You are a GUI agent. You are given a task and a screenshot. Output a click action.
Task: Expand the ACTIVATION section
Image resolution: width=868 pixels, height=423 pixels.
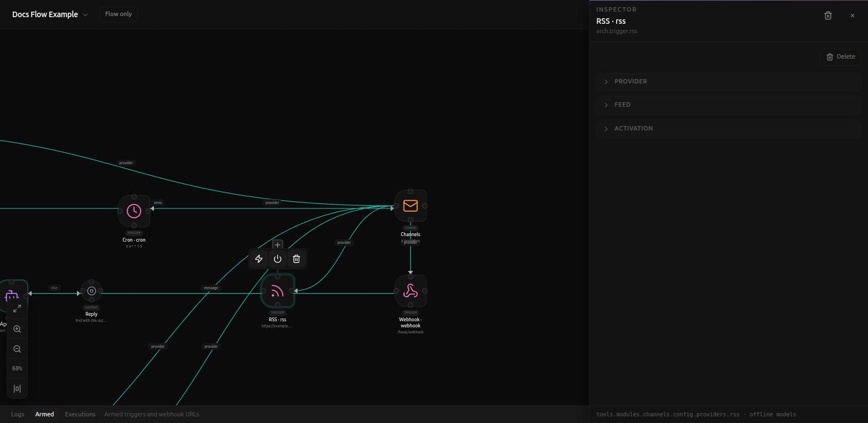click(728, 128)
